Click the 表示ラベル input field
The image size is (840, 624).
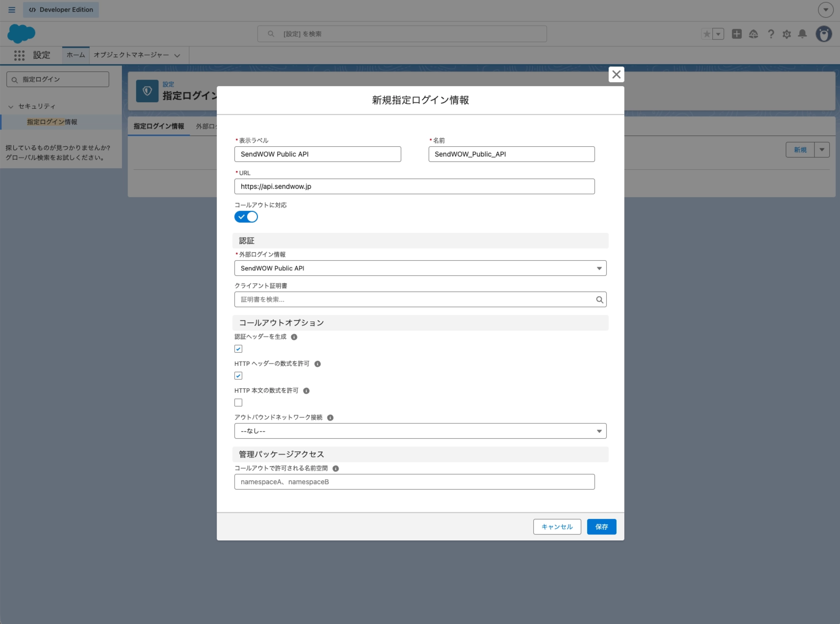318,154
